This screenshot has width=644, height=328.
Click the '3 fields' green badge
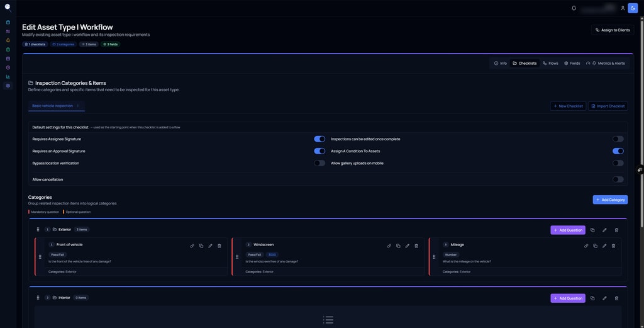pyautogui.click(x=111, y=45)
